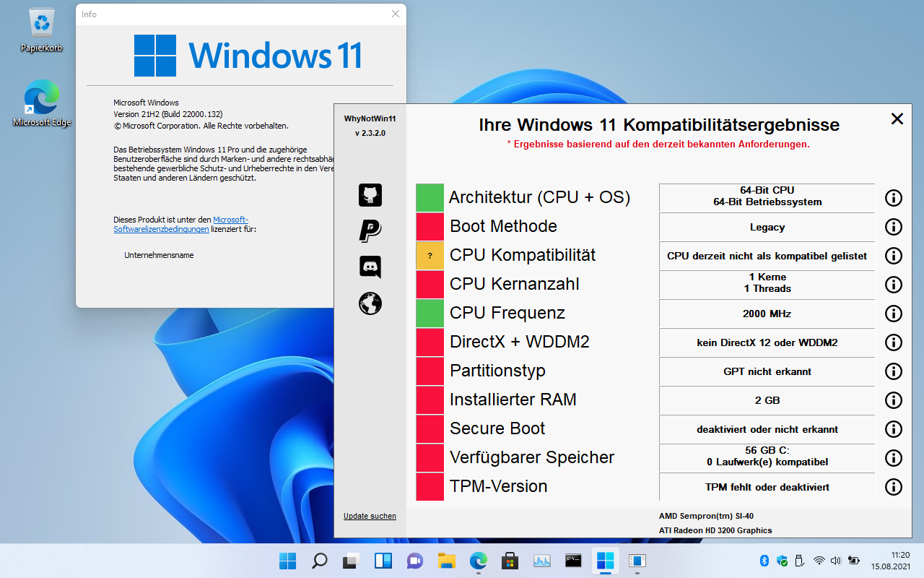The height and width of the screenshot is (578, 924).
Task: Click the 2 GB RAM result cell
Action: coord(767,400)
